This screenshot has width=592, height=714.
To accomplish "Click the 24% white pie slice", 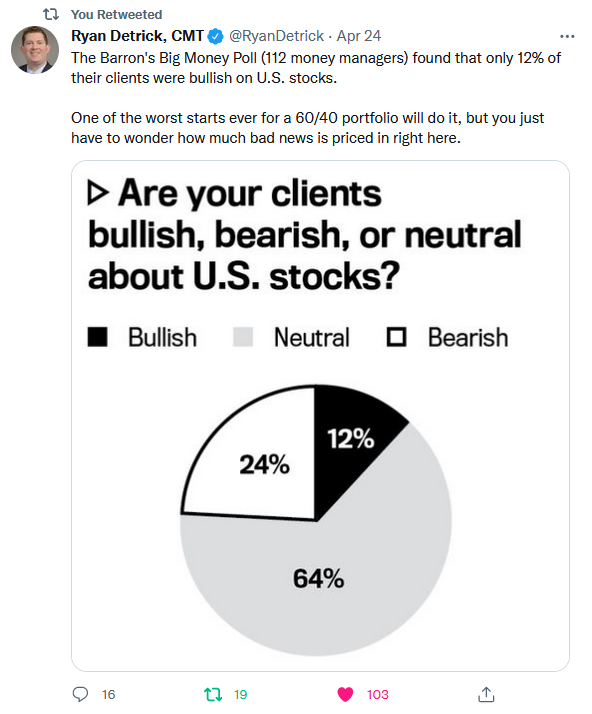I will point(265,464).
